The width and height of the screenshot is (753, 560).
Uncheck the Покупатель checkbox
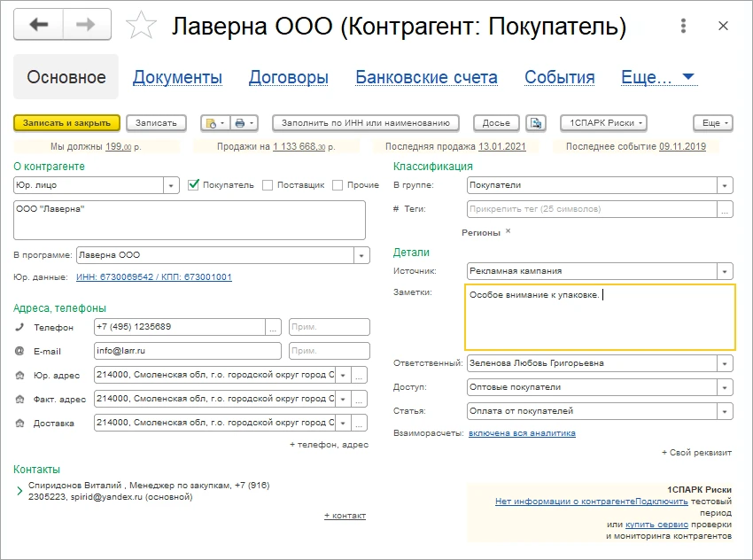(x=194, y=185)
